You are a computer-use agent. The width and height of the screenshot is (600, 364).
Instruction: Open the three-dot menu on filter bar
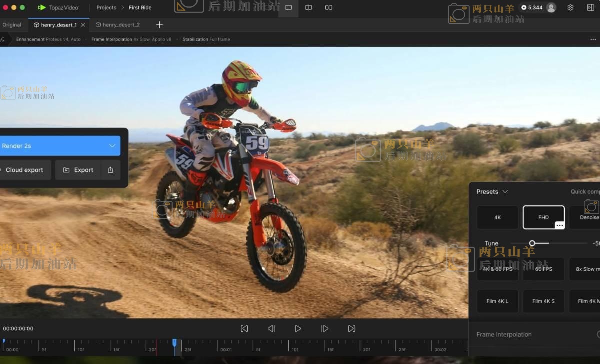coord(593,39)
